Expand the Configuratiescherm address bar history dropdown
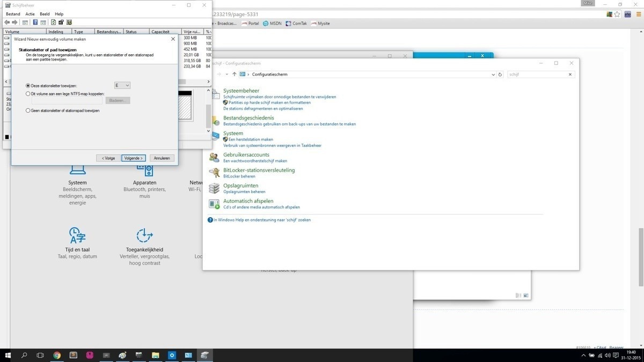The width and height of the screenshot is (644, 362). 493,75
